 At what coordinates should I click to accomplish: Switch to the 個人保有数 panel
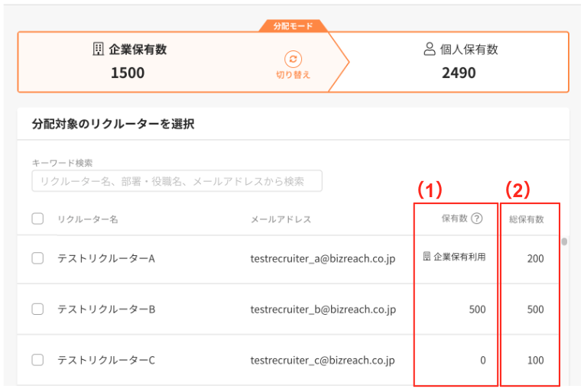click(x=459, y=61)
